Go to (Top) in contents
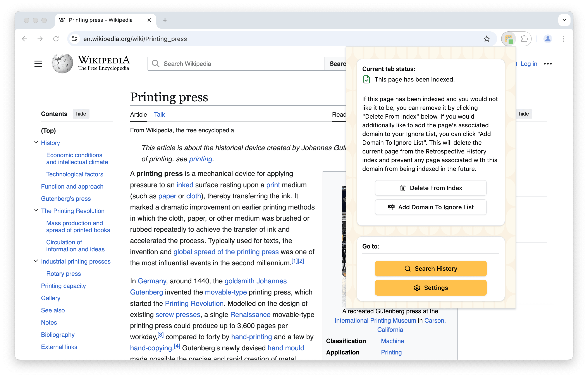588x378 pixels. (x=48, y=131)
